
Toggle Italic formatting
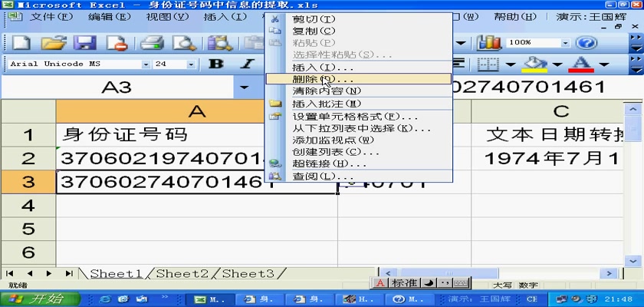coord(247,64)
